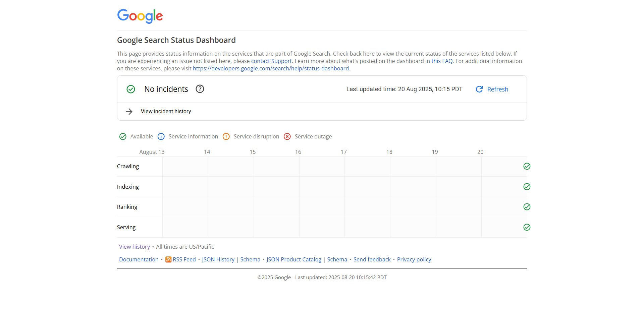Click the Google Search Status Dashboard heading

point(176,40)
